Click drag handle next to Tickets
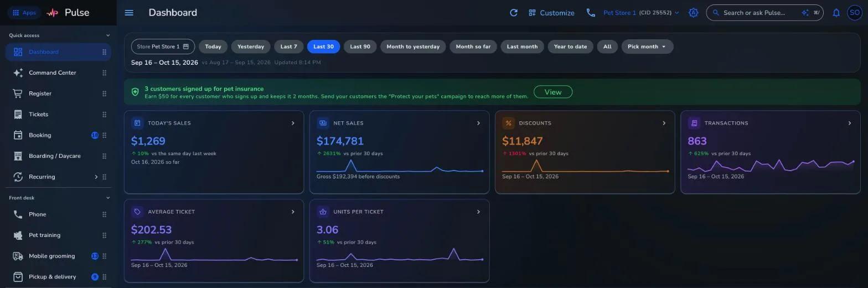Image resolution: width=868 pixels, height=288 pixels. pyautogui.click(x=104, y=114)
